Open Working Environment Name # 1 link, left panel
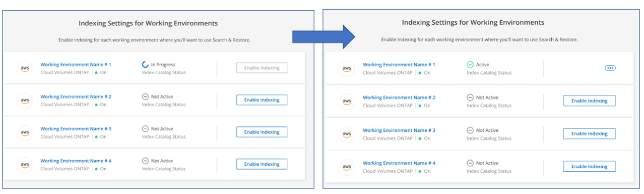Screen dimensions: 644x194 pyautogui.click(x=76, y=65)
